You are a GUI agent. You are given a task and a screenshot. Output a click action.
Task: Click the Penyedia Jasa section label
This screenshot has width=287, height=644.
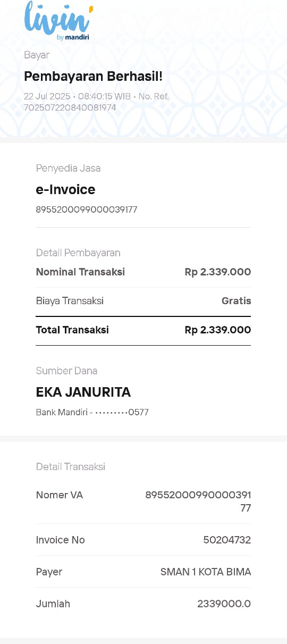click(68, 168)
